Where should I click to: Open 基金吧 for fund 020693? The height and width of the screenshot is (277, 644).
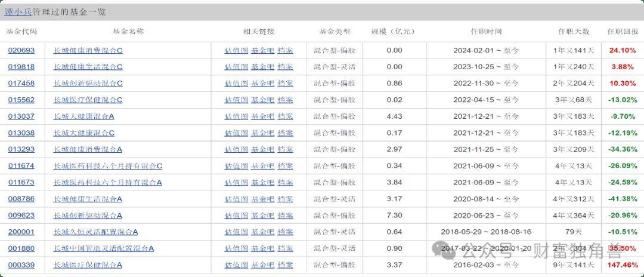coord(262,51)
